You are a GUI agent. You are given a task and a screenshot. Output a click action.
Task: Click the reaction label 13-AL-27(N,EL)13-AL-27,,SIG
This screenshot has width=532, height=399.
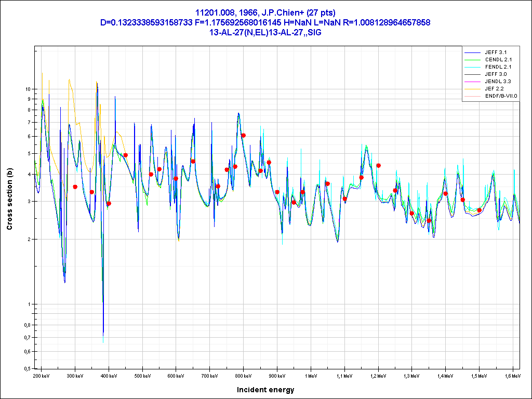click(x=265, y=32)
